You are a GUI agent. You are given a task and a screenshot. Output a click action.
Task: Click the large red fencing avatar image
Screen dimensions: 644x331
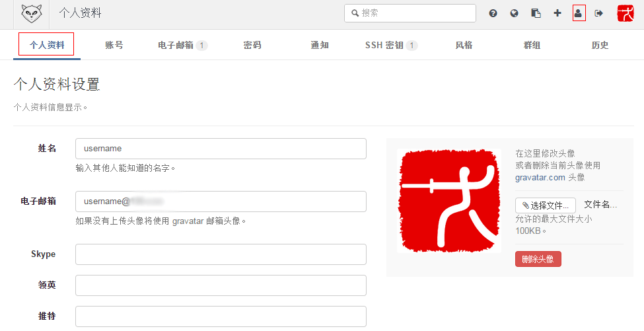coord(449,200)
